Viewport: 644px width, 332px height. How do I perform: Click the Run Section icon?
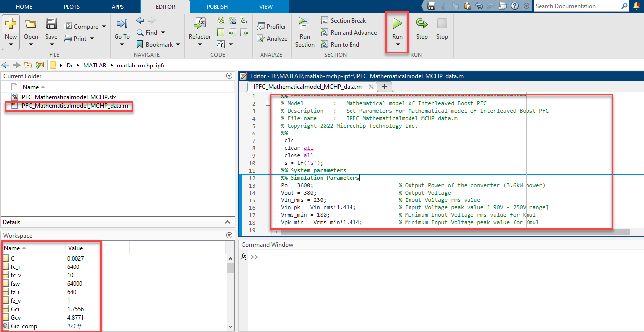304,24
